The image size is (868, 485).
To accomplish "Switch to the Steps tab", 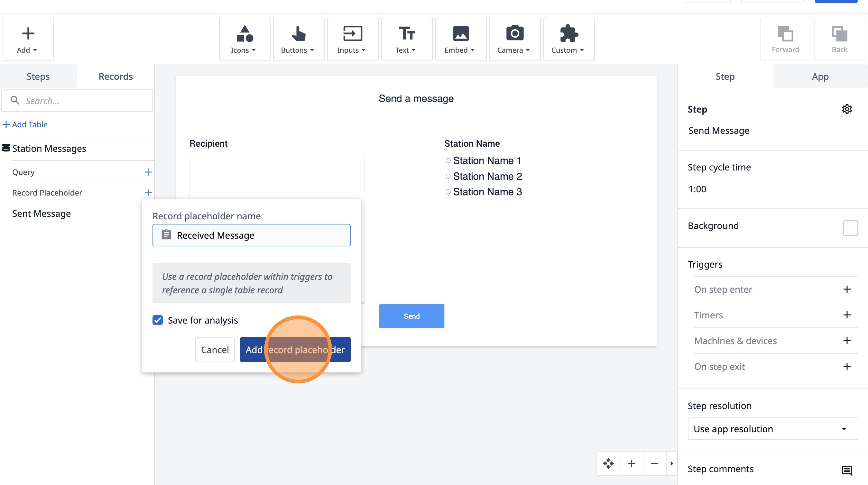I will (38, 77).
